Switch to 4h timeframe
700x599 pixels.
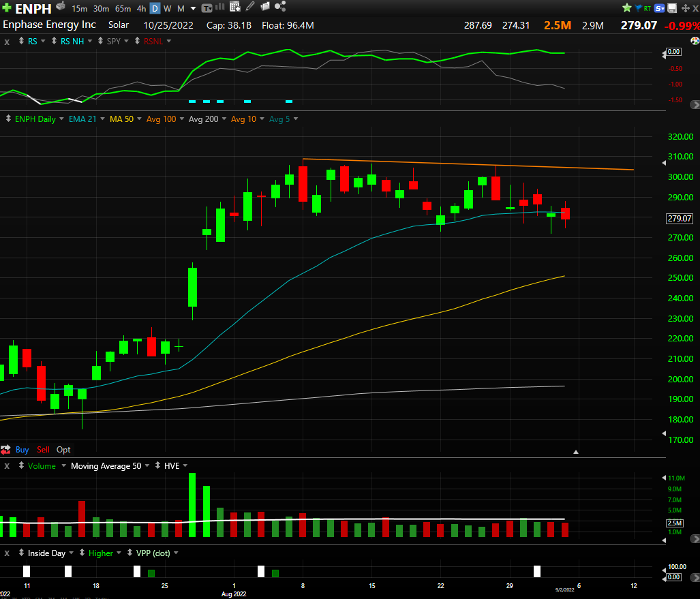pyautogui.click(x=141, y=8)
